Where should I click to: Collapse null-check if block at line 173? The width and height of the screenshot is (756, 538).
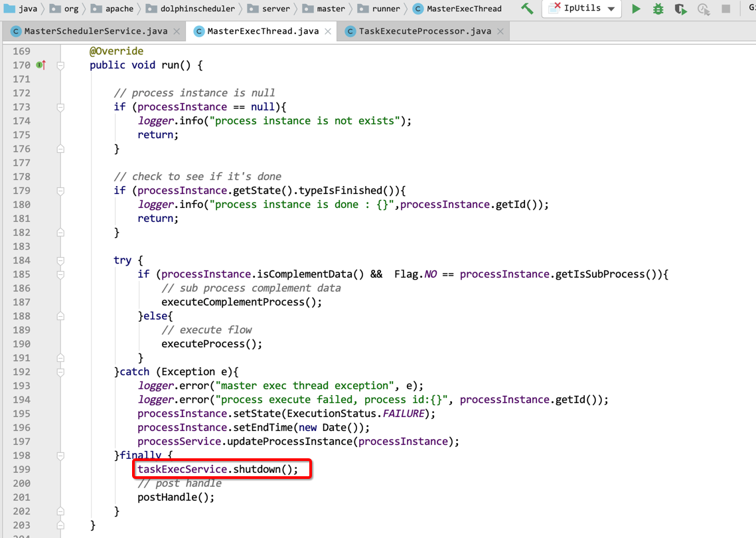pos(60,107)
